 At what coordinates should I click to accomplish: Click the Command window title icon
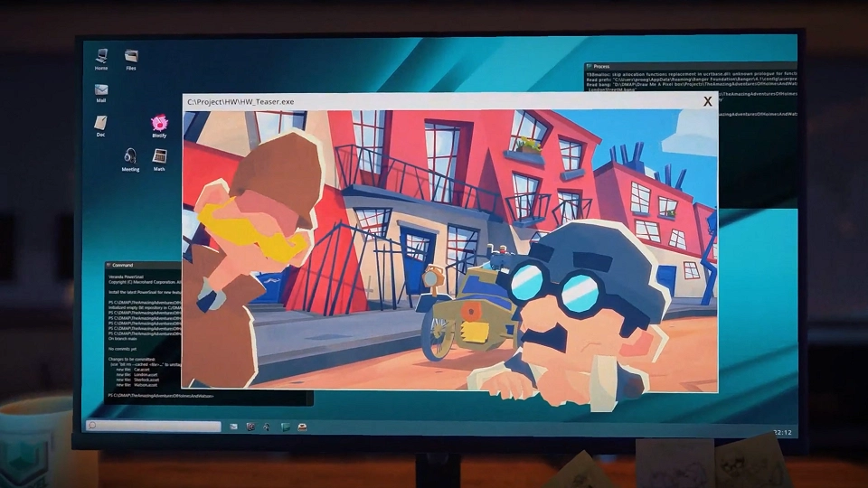pos(109,265)
